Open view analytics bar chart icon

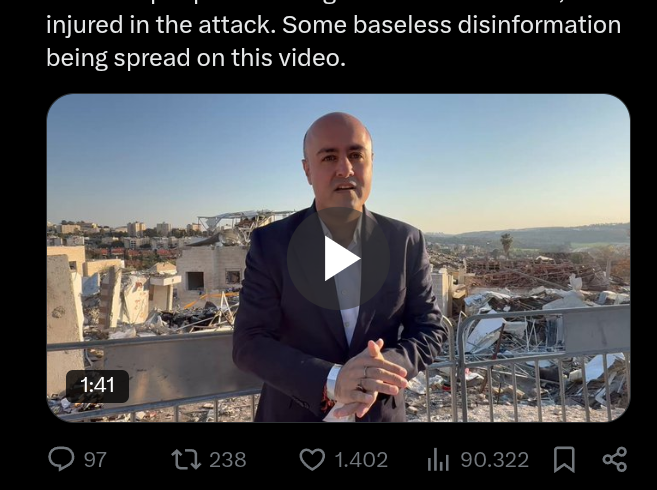[x=438, y=459]
